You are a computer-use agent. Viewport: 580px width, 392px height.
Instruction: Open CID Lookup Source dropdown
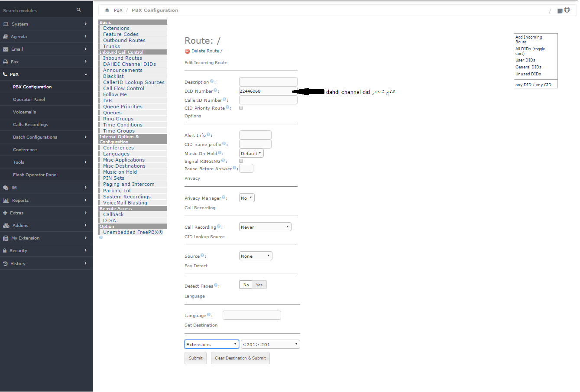(256, 256)
